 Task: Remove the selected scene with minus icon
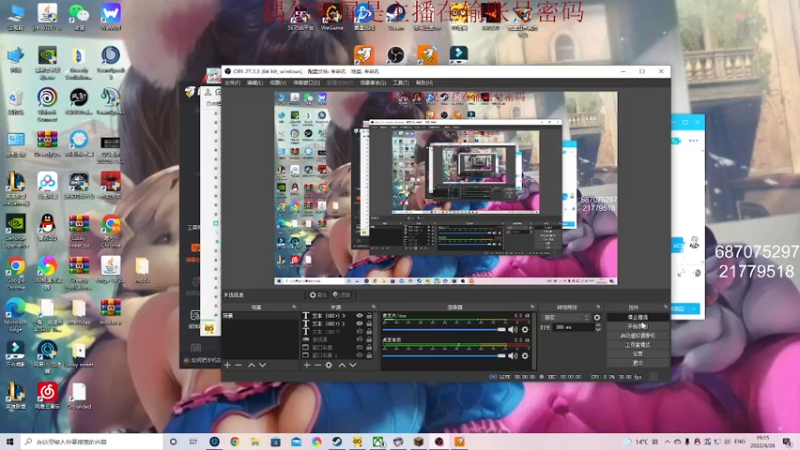click(238, 365)
